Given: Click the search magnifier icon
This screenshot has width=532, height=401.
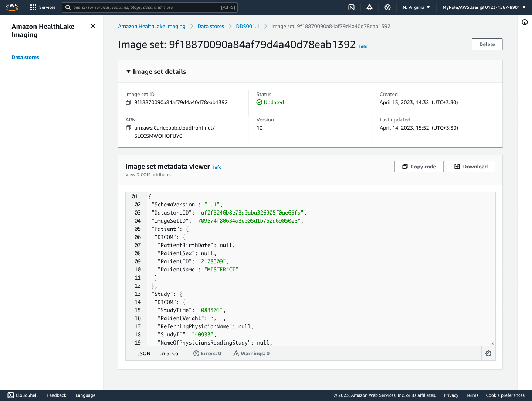Looking at the screenshot, I should tap(68, 7).
